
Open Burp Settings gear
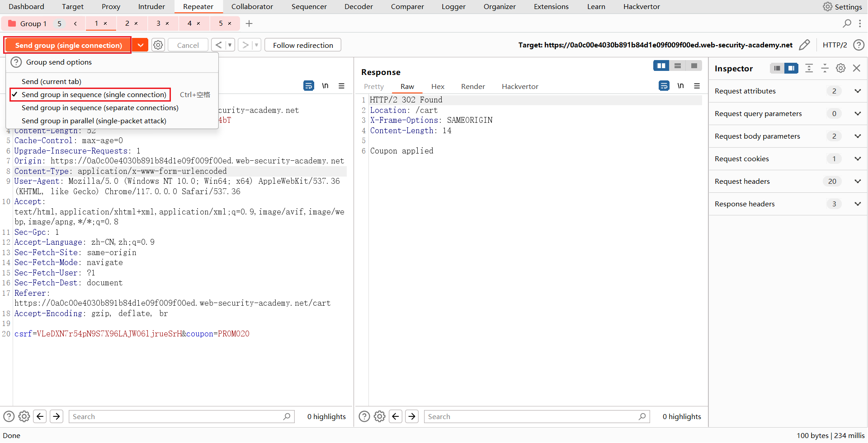coord(828,7)
